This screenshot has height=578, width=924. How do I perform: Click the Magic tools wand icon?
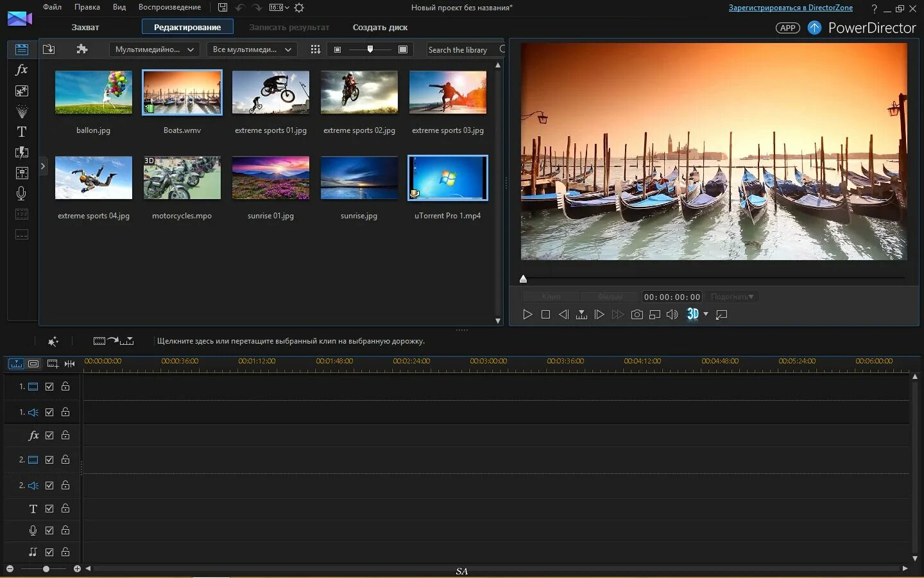[53, 341]
